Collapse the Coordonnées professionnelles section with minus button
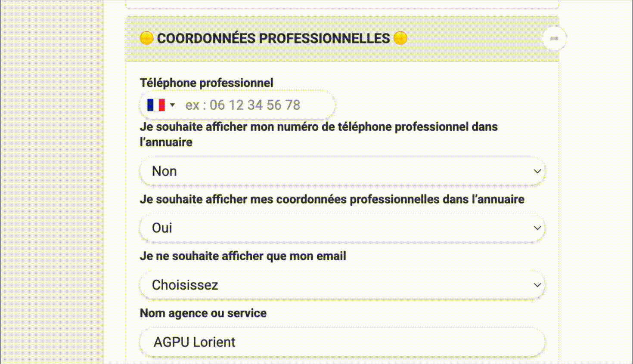Image resolution: width=633 pixels, height=364 pixels. click(x=554, y=39)
